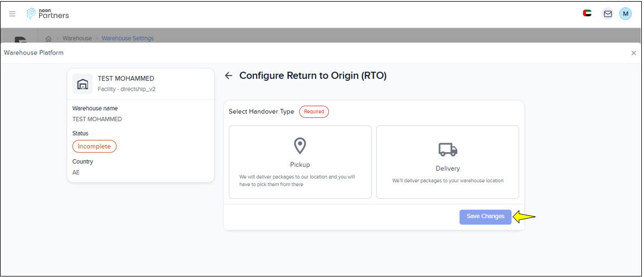Image resolution: width=644 pixels, height=277 pixels.
Task: Open the Warehouse Settings breadcrumb link
Action: pyautogui.click(x=128, y=39)
